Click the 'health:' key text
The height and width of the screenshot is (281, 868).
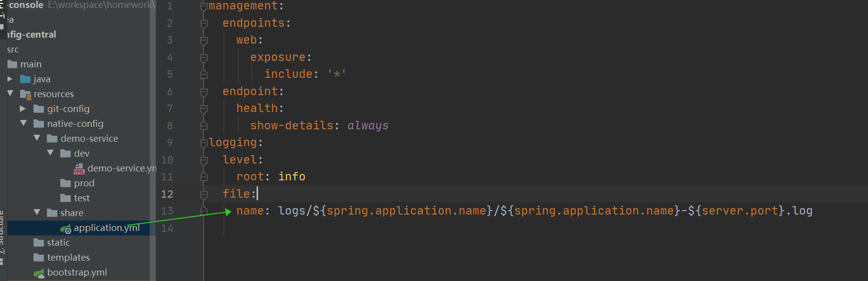[x=260, y=108]
